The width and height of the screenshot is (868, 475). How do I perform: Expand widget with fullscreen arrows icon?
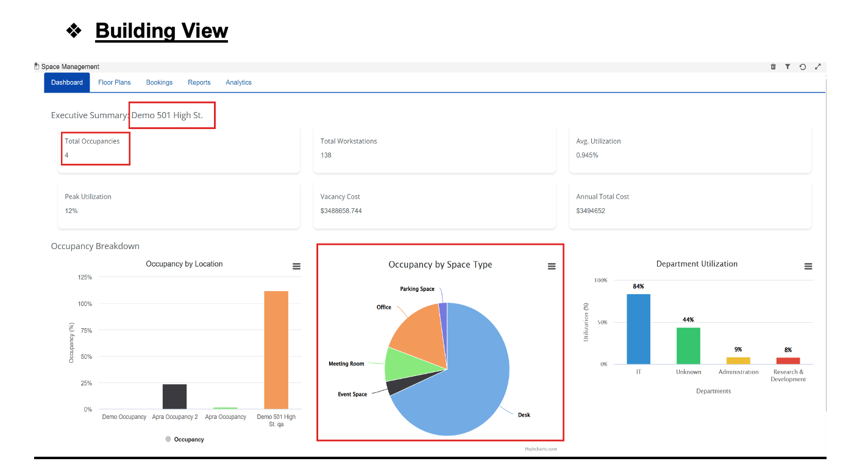pos(818,67)
